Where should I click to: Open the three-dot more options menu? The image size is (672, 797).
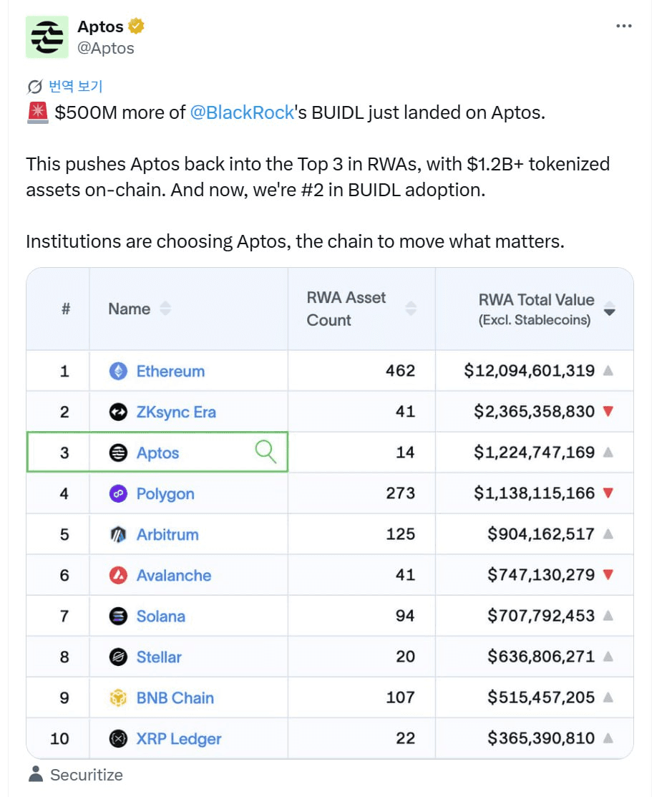coord(624,26)
